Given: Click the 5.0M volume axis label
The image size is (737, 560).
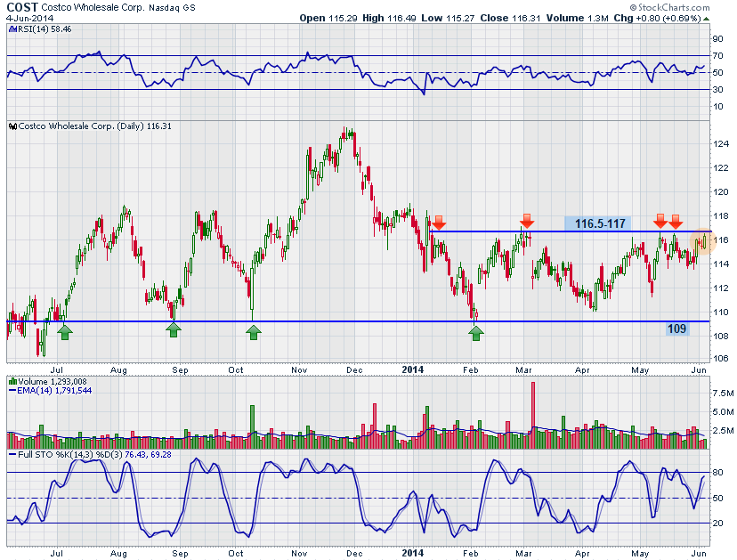Looking at the screenshot, I should pyautogui.click(x=724, y=412).
